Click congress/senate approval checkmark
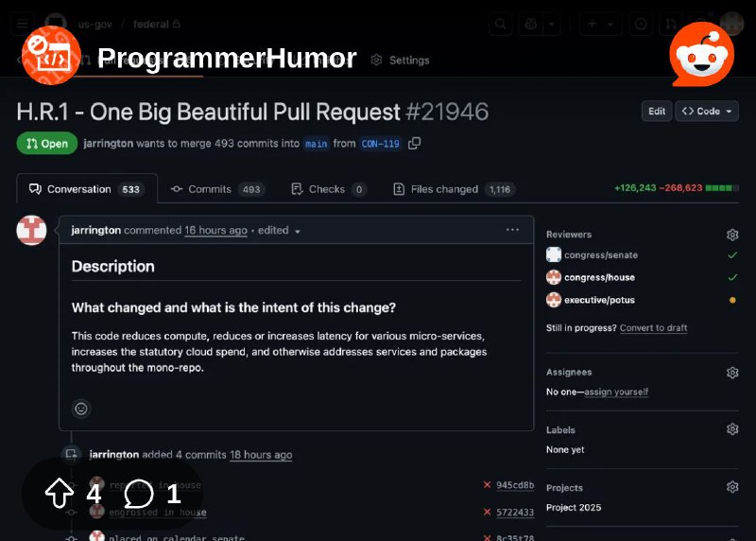The width and height of the screenshot is (756, 541). point(732,254)
